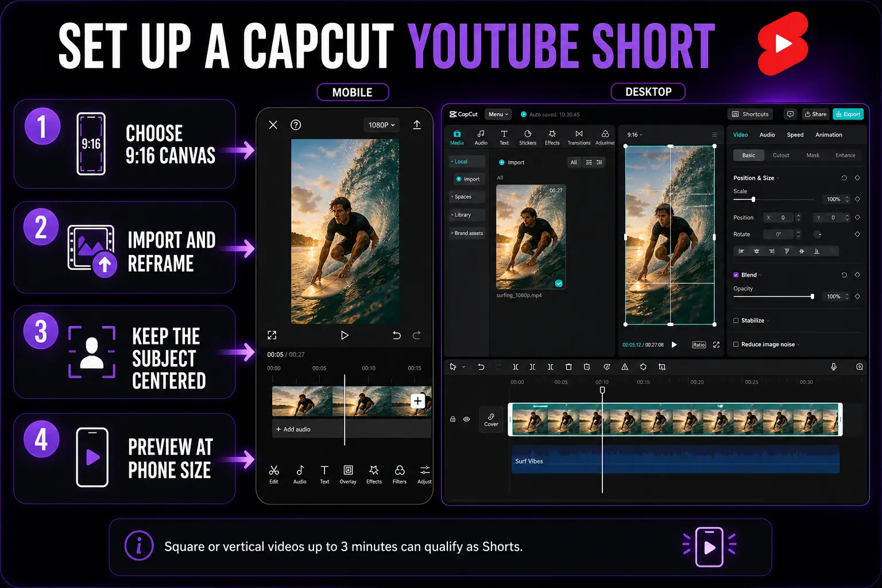Expand the Spaces item in media sidebar
Image resolution: width=882 pixels, height=588 pixels.
point(467,197)
